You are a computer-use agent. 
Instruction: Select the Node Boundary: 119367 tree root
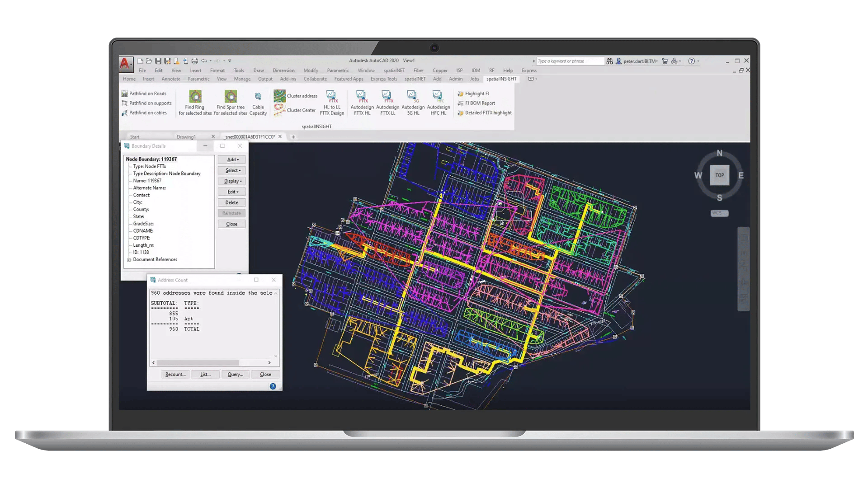pyautogui.click(x=151, y=159)
